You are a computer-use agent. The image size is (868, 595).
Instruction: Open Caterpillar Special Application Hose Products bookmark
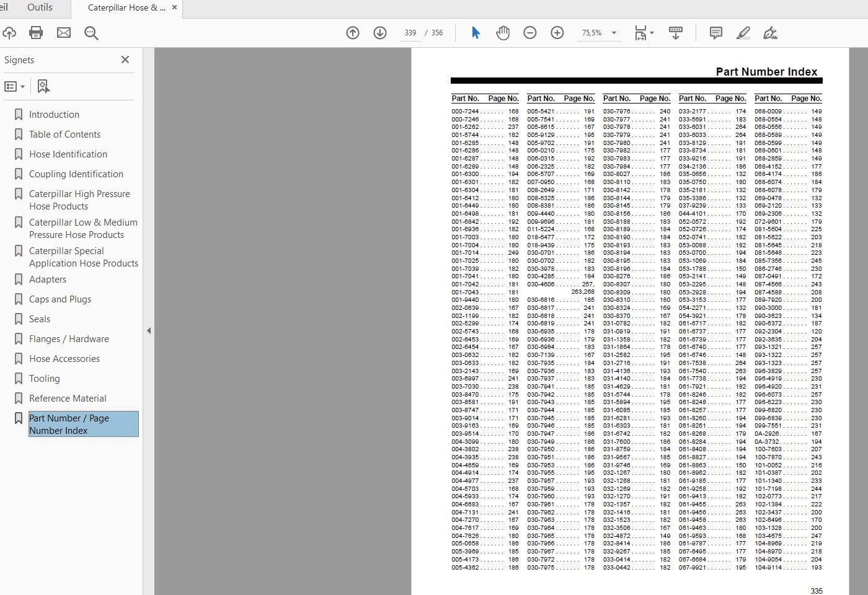(84, 257)
